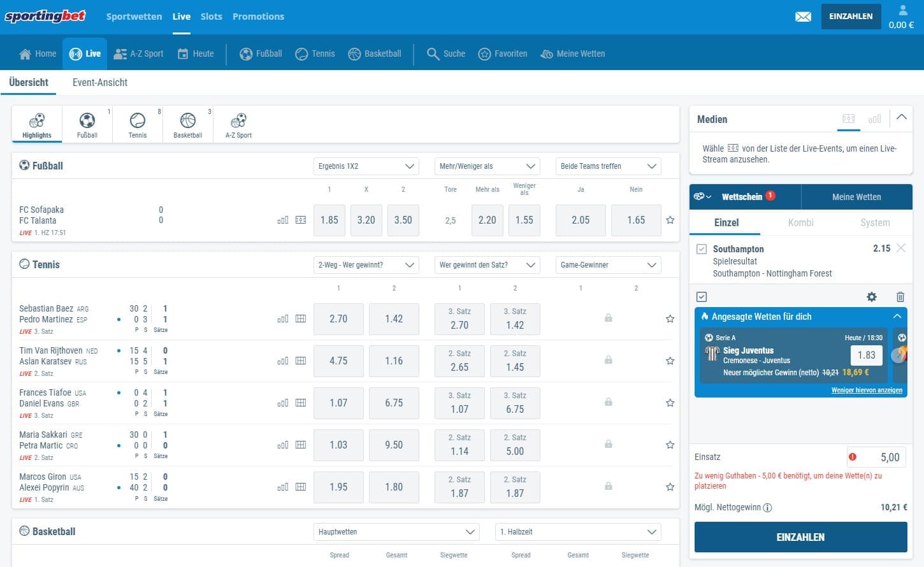Open the messages envelope icon

click(x=803, y=17)
